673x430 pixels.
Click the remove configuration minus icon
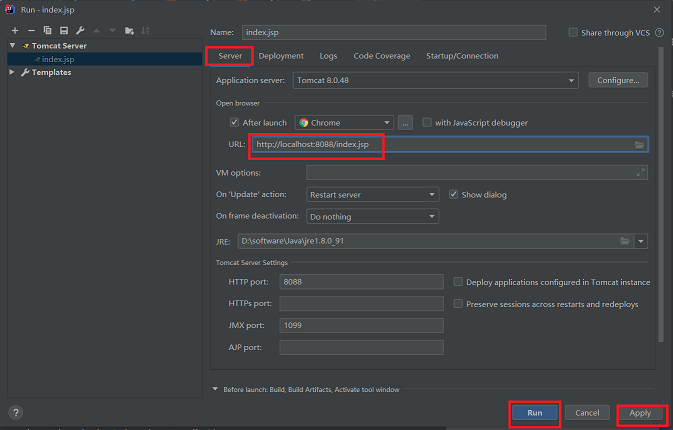31,32
